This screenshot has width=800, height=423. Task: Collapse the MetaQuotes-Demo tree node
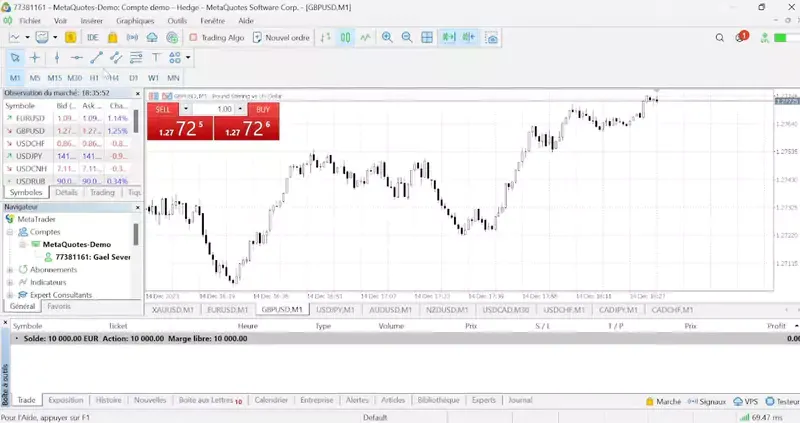pyautogui.click(x=22, y=245)
